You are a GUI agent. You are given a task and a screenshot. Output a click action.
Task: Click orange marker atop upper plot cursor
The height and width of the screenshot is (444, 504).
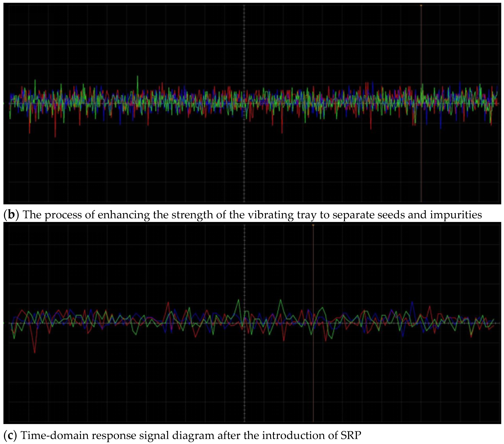click(421, 5)
